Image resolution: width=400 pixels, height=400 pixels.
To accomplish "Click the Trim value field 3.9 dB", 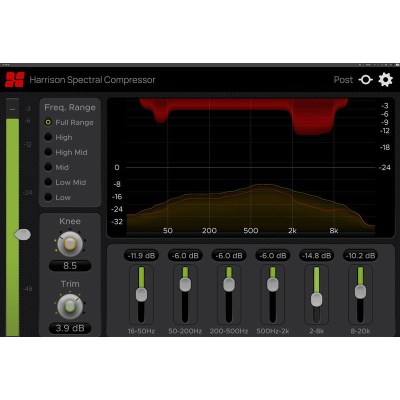I will (70, 328).
